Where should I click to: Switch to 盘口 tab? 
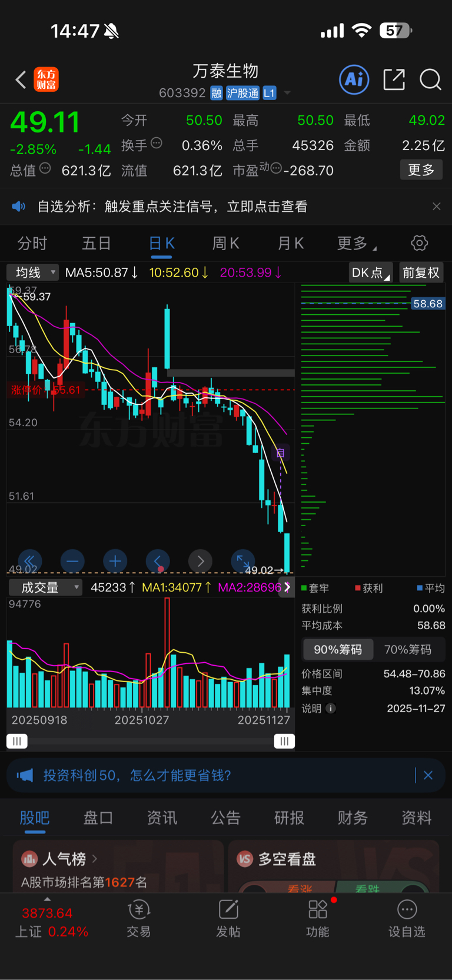pyautogui.click(x=98, y=818)
